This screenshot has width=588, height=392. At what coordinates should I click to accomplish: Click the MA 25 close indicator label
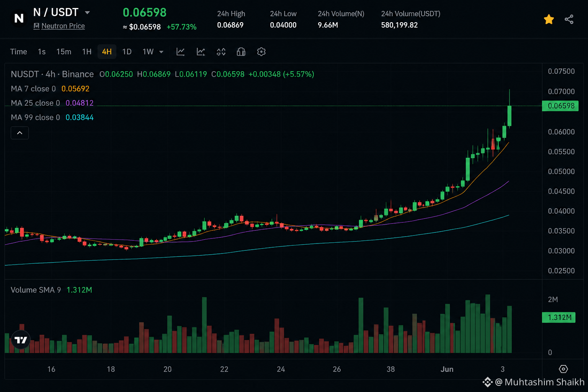[x=35, y=103]
